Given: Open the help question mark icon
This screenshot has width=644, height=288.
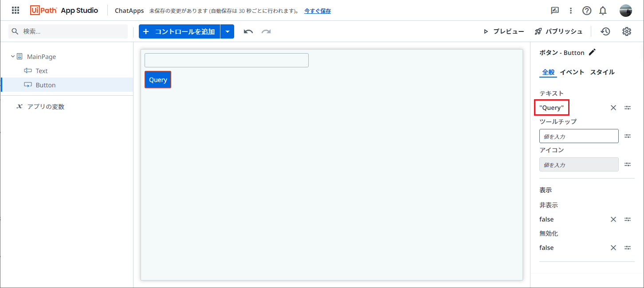Looking at the screenshot, I should click(587, 11).
